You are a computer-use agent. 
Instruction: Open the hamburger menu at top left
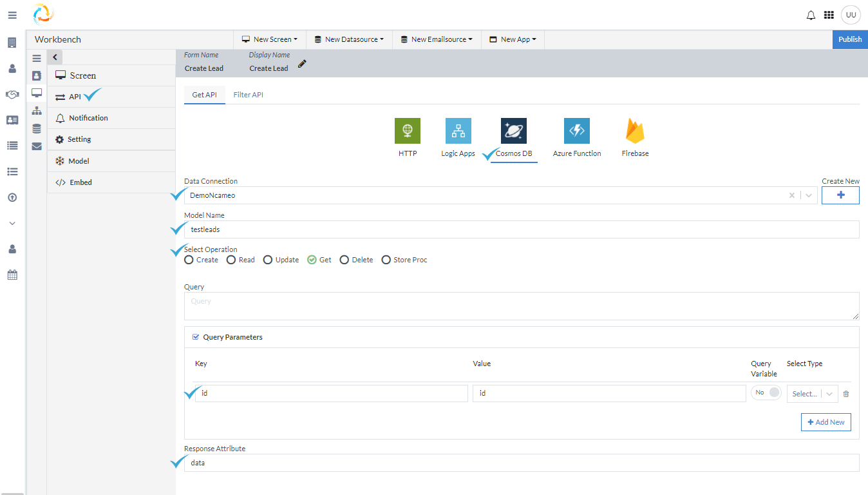12,15
